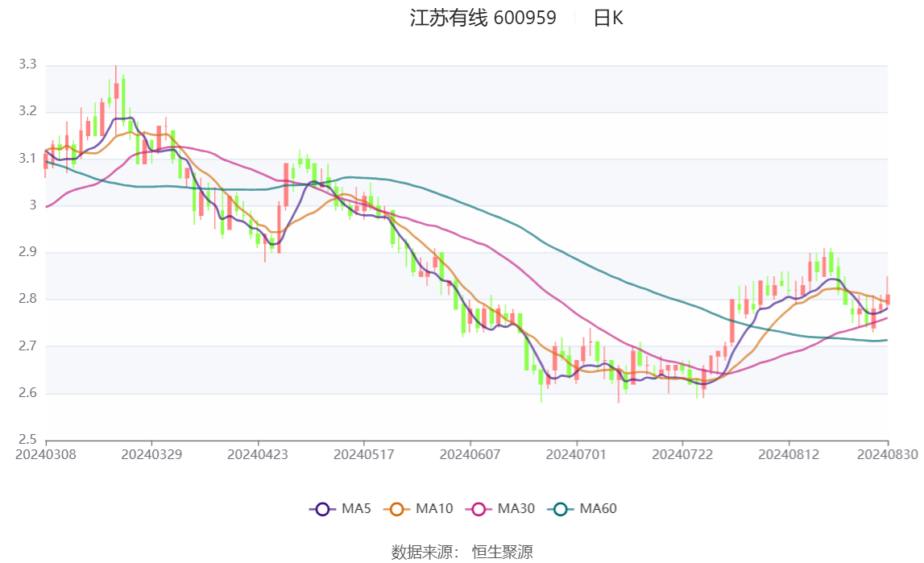Click the y-axis value 2.8
924x563 pixels.
coord(27,299)
